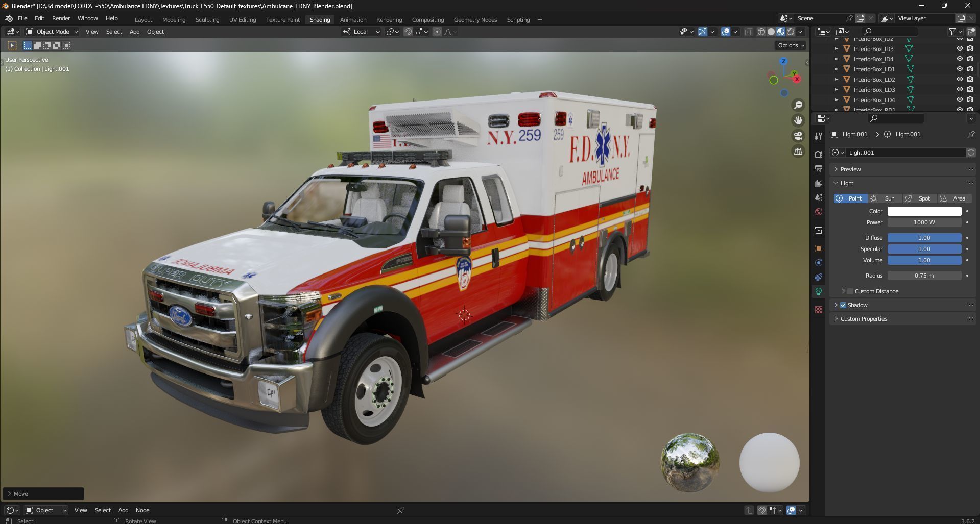Toggle the viewport gizmos button

tap(703, 32)
